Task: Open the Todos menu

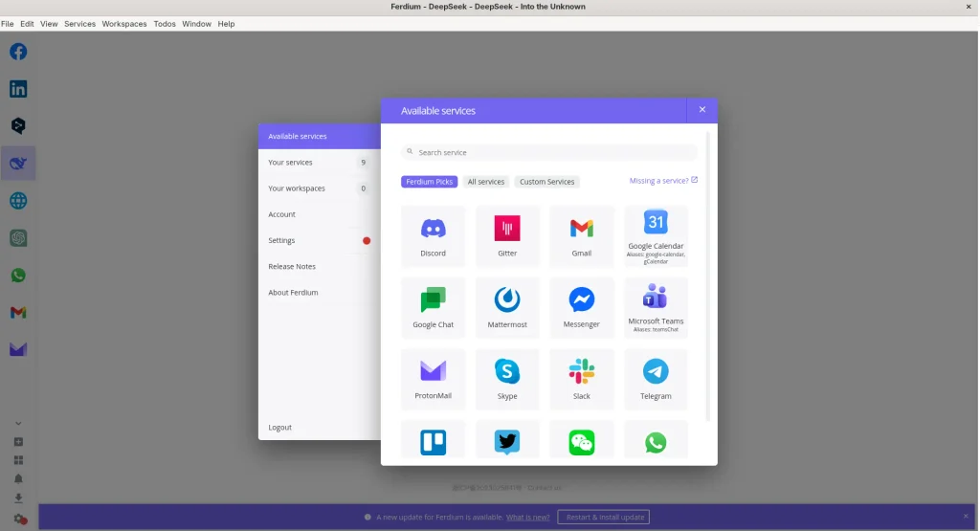Action: pyautogui.click(x=165, y=24)
